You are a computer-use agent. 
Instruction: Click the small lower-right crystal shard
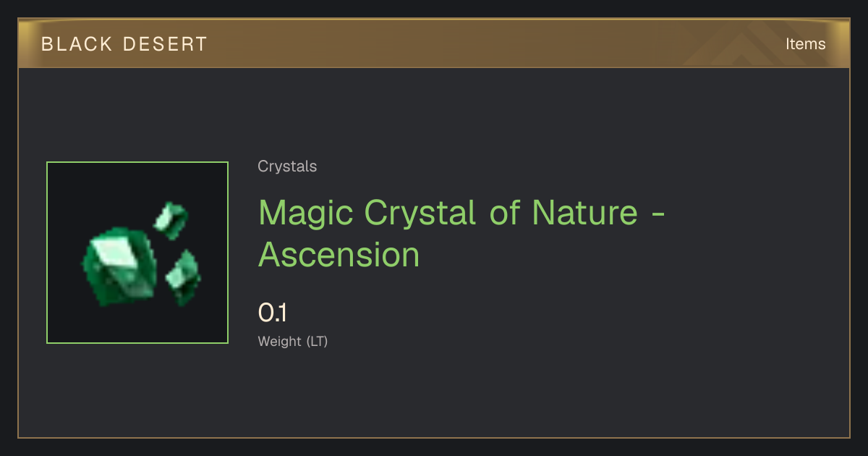[x=184, y=276]
